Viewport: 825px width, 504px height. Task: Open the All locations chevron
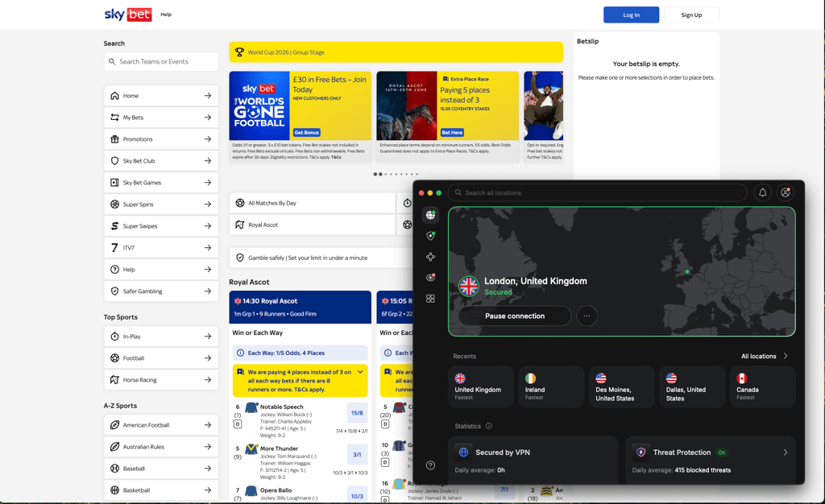pos(786,356)
